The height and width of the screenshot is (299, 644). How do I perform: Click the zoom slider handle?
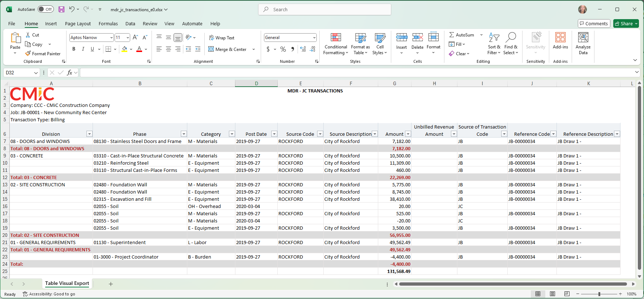click(599, 294)
